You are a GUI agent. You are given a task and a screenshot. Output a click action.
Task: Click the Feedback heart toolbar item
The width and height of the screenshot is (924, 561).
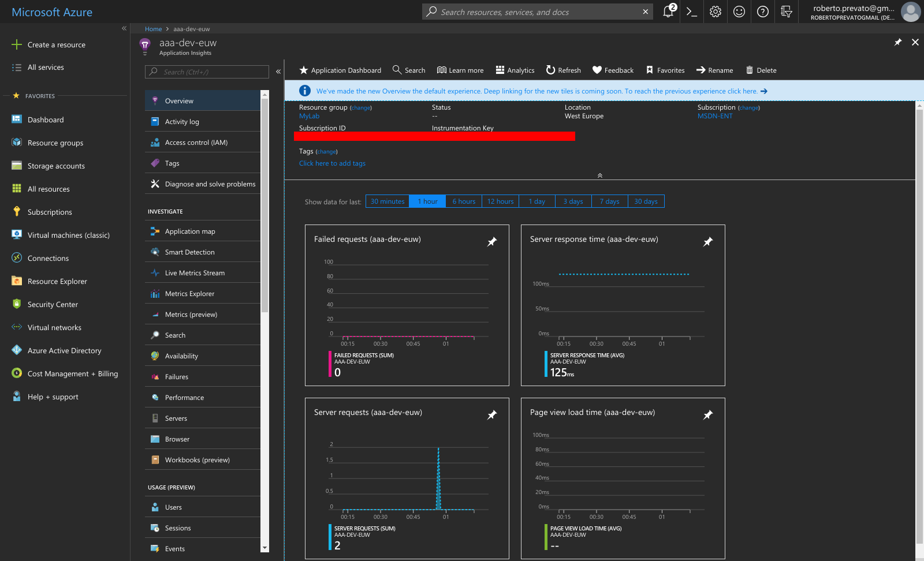point(613,70)
